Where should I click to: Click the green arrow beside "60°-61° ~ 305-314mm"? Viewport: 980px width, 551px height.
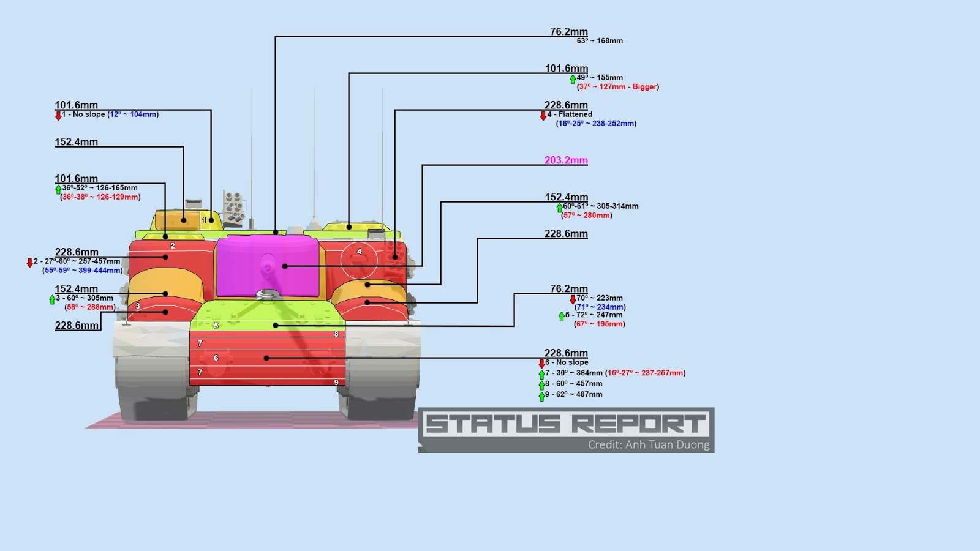pyautogui.click(x=559, y=208)
